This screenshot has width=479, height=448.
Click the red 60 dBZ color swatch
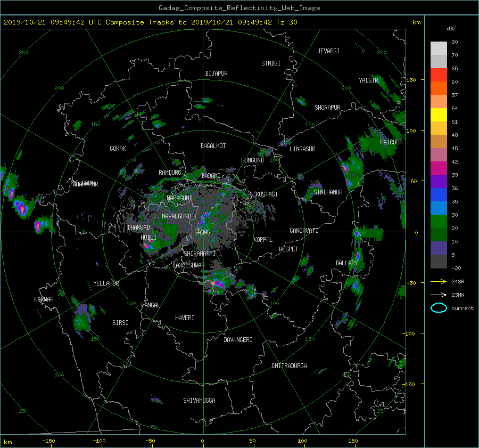point(439,75)
